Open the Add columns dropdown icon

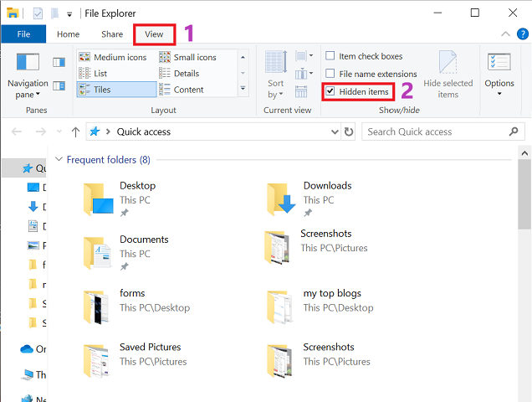coord(304,74)
